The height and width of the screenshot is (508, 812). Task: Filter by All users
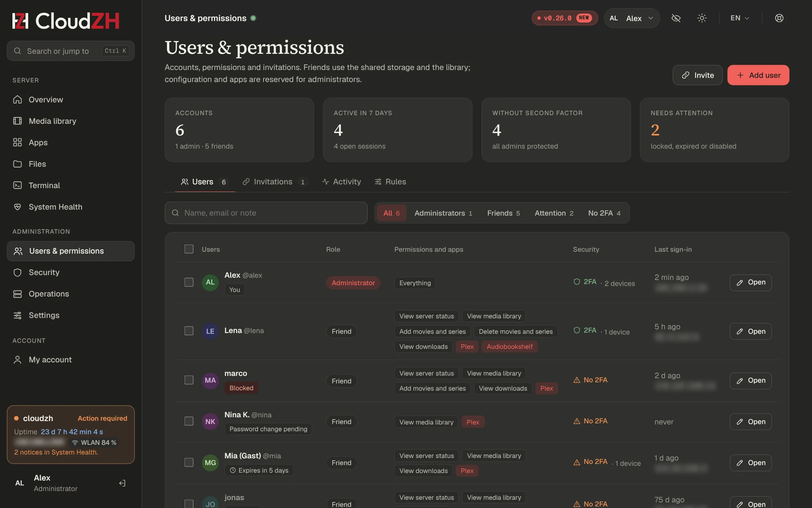tap(391, 213)
